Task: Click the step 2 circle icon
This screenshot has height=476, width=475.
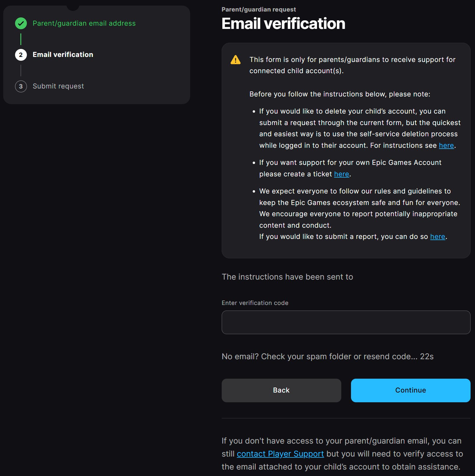Action: click(21, 55)
